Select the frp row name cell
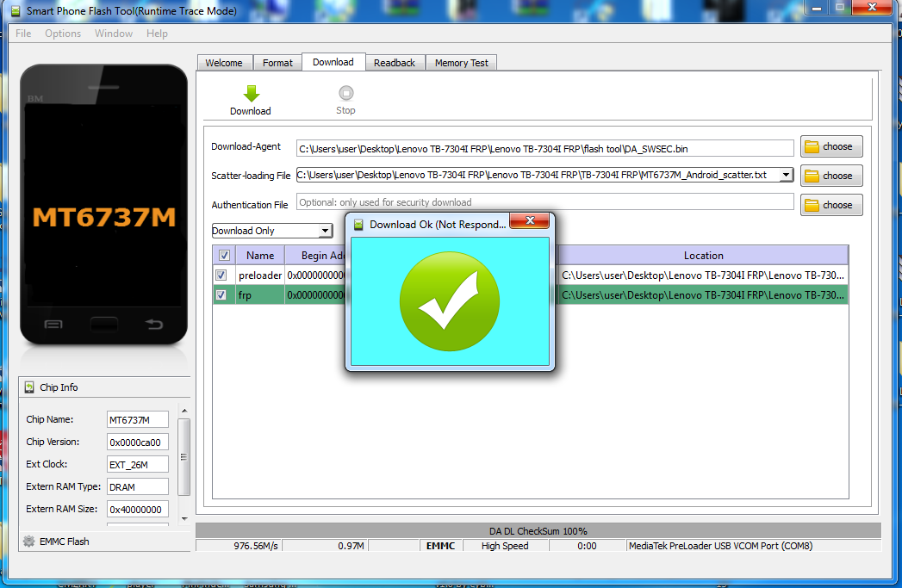 coord(260,295)
